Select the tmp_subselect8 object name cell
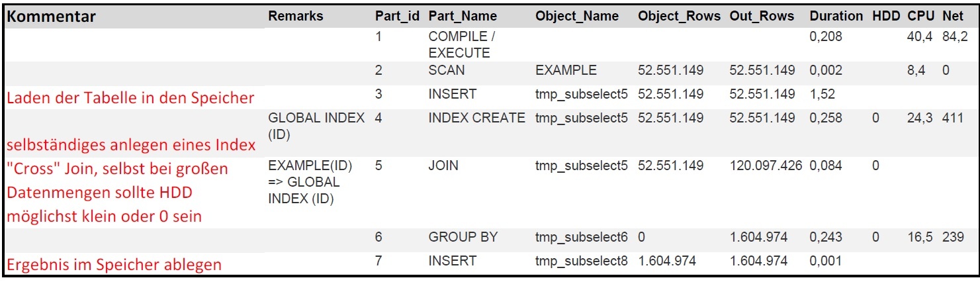The image size is (980, 282). point(581,261)
